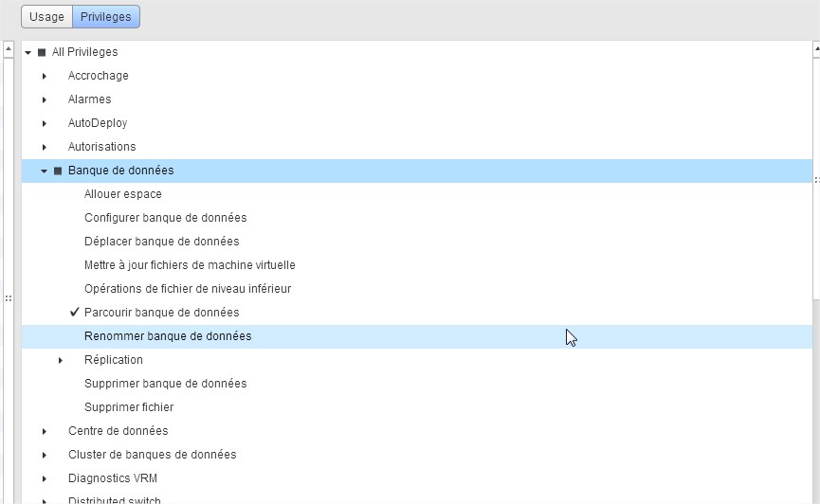Select the Privileges tab
This screenshot has width=820, height=504.
click(105, 17)
